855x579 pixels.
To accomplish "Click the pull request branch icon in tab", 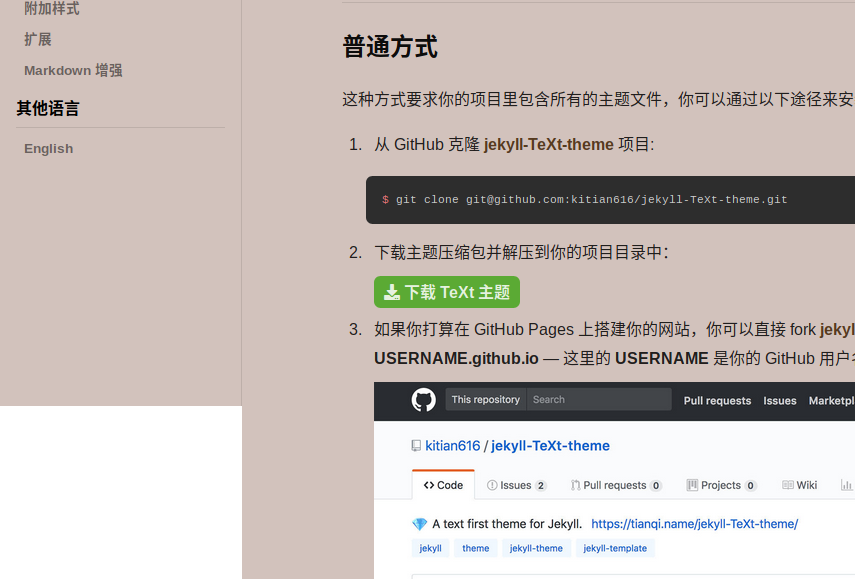I will (575, 485).
